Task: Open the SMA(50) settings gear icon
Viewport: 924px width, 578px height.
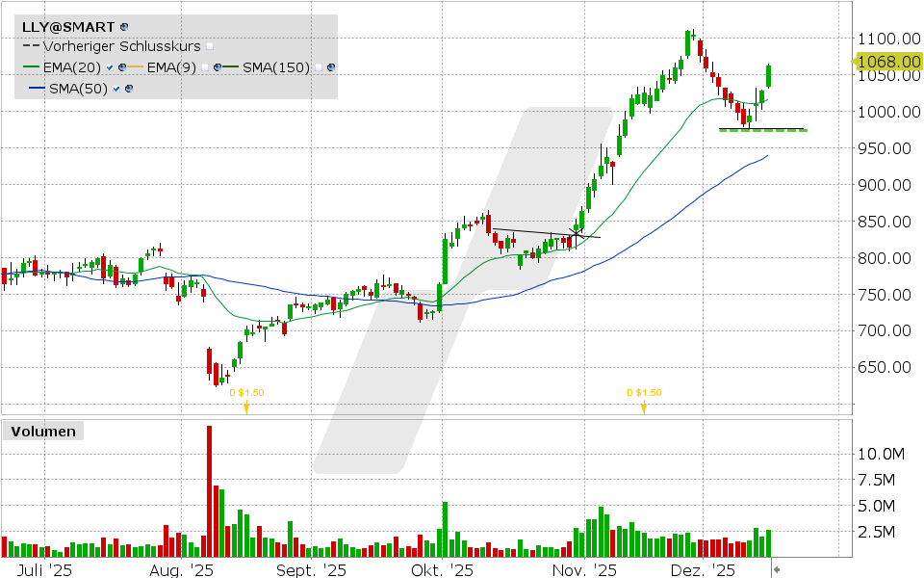Action: (x=130, y=87)
